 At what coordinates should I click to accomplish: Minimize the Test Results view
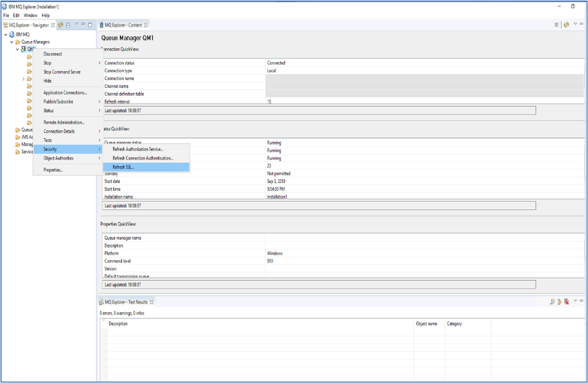point(582,300)
